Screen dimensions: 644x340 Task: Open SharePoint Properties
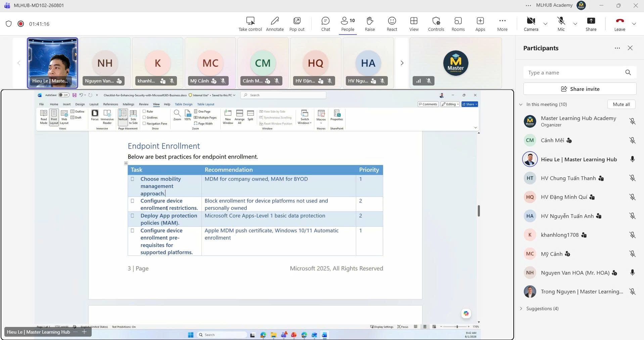click(336, 115)
